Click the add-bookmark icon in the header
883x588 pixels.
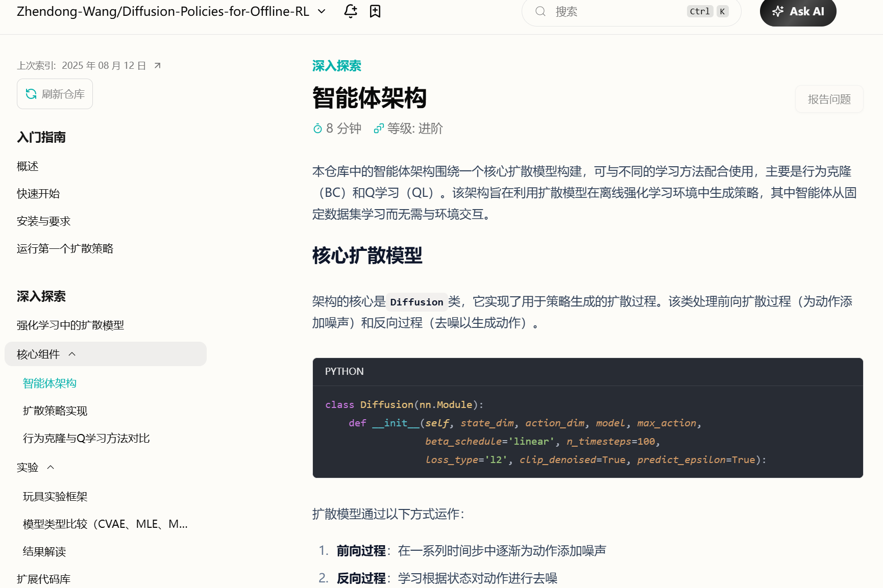click(375, 11)
